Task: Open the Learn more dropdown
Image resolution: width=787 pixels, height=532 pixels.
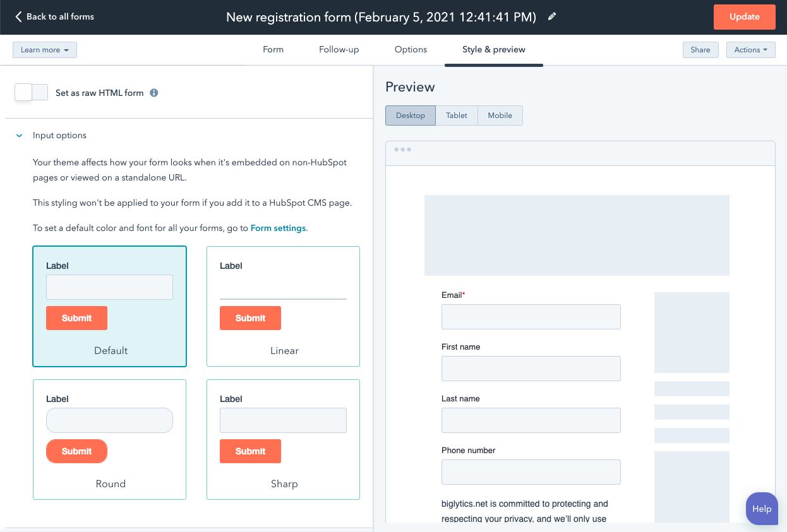Action: point(45,50)
